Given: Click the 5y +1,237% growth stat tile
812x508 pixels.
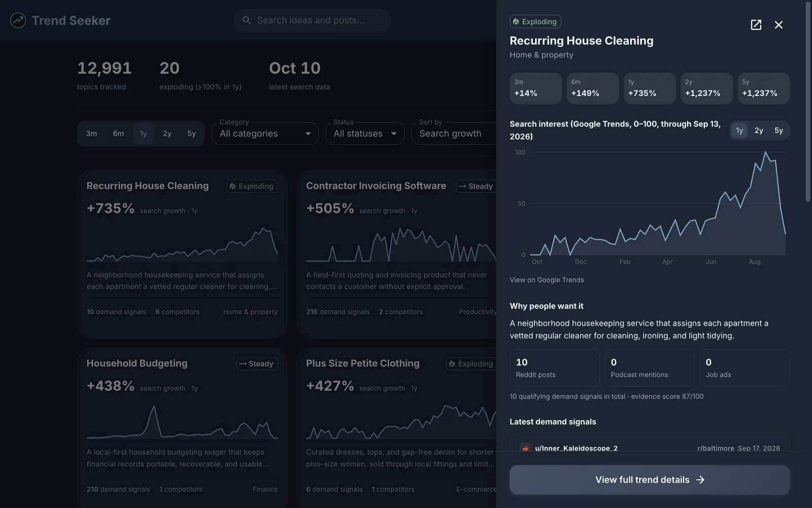Looking at the screenshot, I should [x=763, y=88].
